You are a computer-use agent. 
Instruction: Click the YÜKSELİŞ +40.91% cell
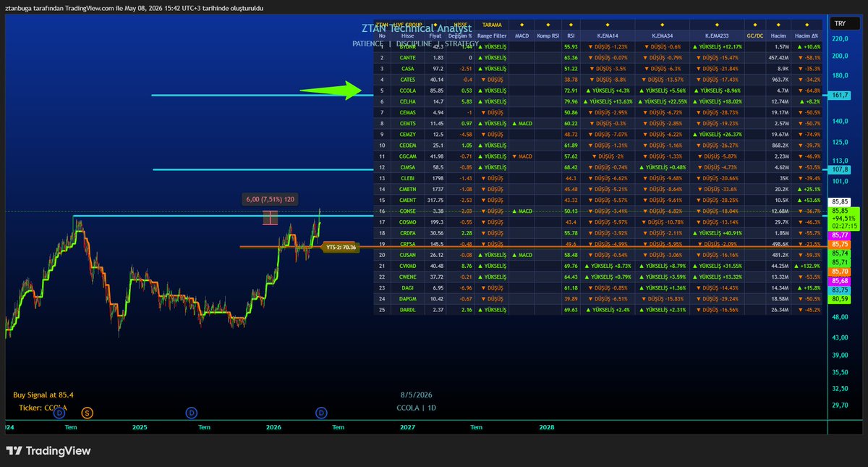[717, 233]
